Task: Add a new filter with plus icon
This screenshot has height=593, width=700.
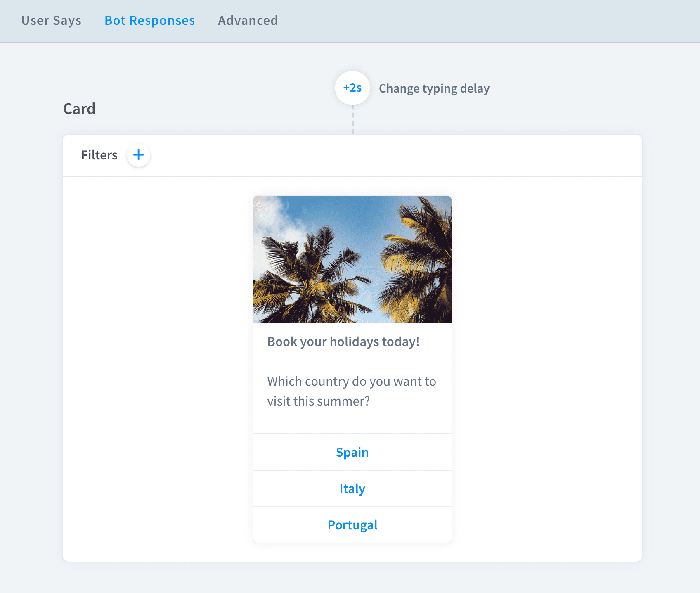Action: coord(138,155)
